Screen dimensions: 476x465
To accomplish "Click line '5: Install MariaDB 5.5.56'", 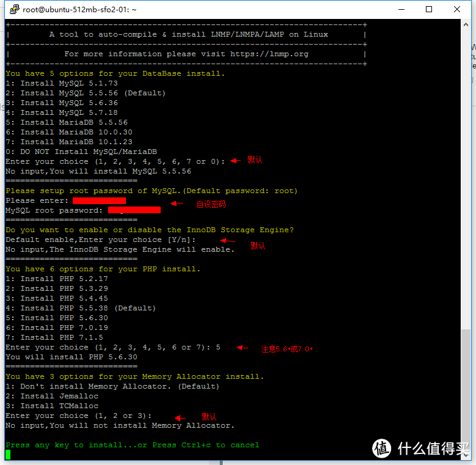I will pos(67,122).
